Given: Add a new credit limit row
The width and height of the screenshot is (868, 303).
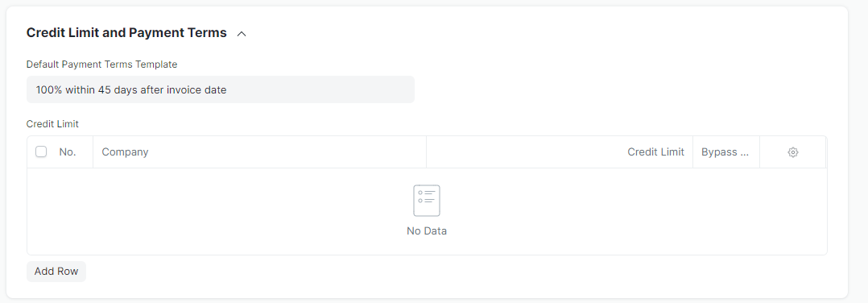Looking at the screenshot, I should click(x=56, y=272).
